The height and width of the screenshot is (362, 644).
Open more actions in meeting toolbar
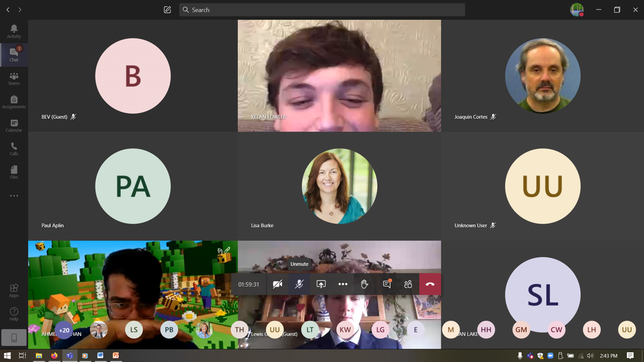click(x=343, y=284)
